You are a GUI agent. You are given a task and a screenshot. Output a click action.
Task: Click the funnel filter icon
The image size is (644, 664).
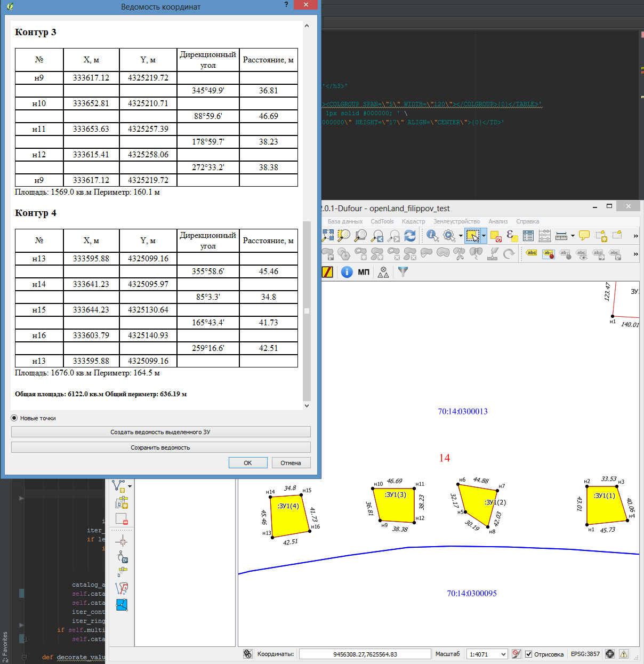click(403, 272)
